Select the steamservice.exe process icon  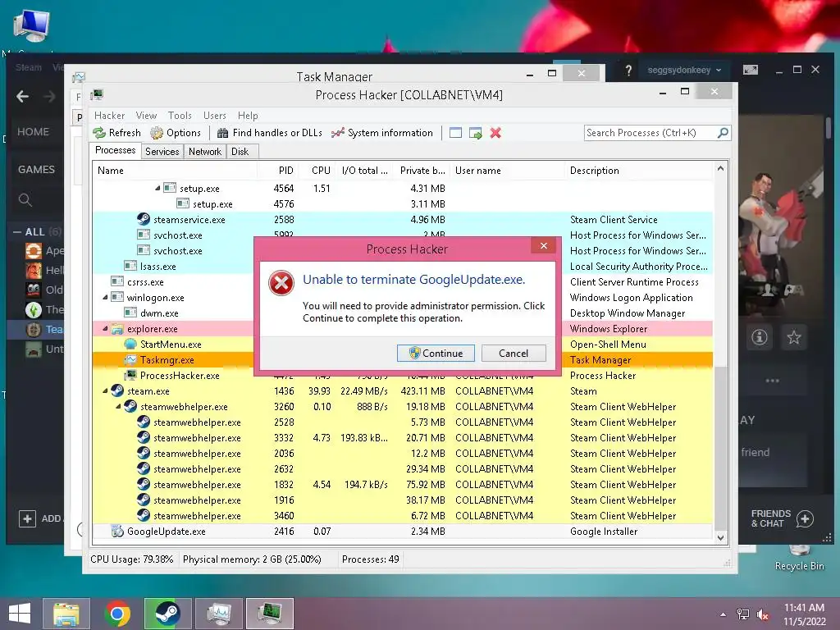[143, 219]
